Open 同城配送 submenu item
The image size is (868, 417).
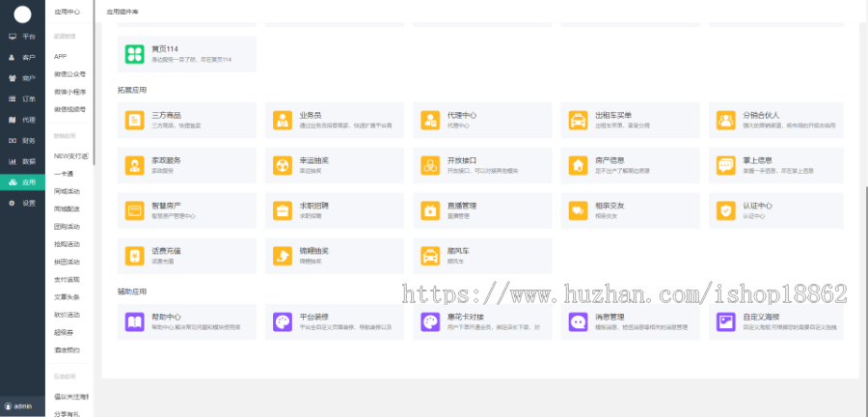tap(67, 208)
